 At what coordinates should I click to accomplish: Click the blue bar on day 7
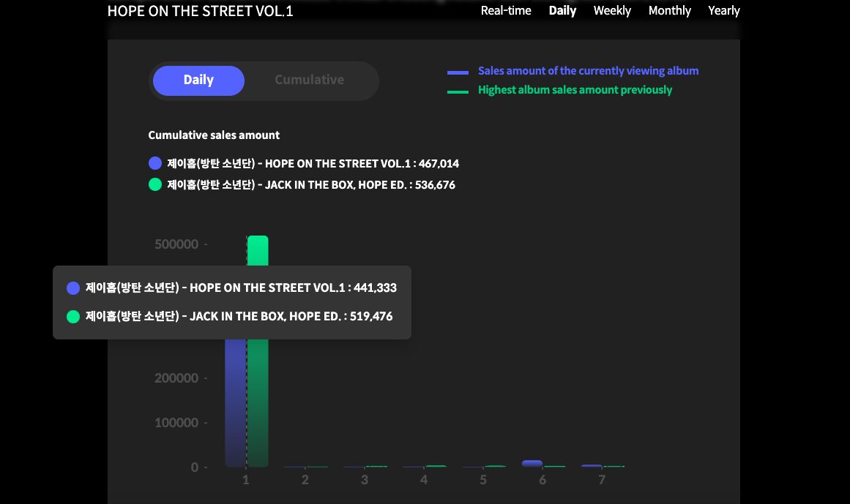pyautogui.click(x=592, y=465)
